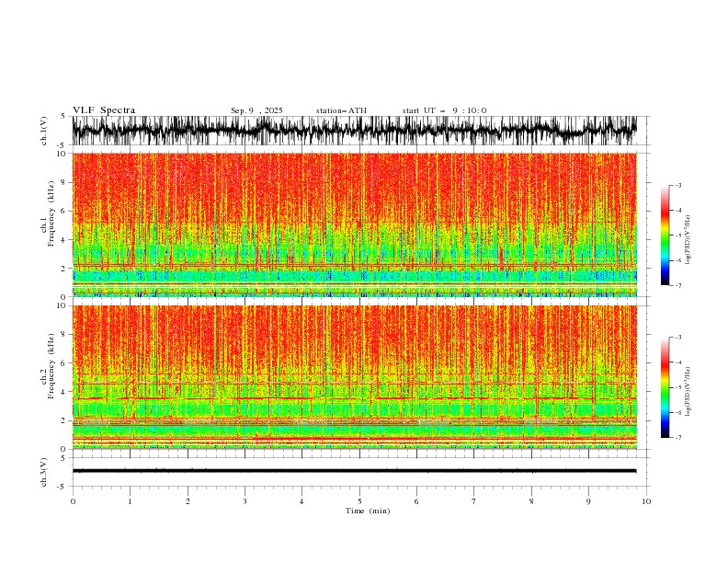Click the time axis tick label '0'
This screenshot has height=563, width=728.
(73, 501)
